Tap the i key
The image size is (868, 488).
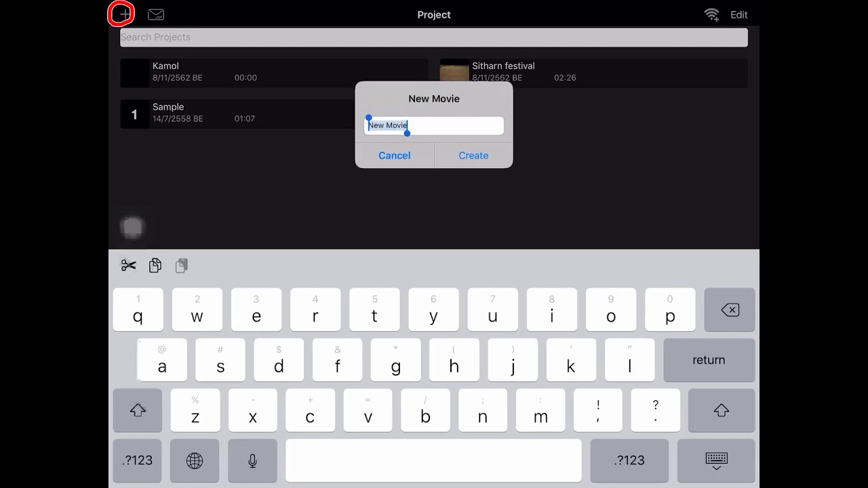[552, 310]
